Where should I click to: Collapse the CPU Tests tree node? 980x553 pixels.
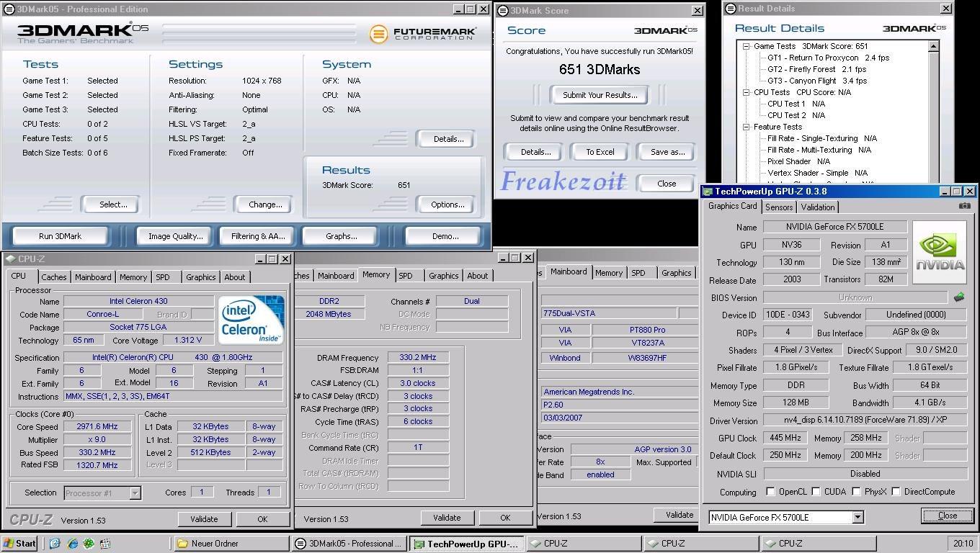point(747,92)
